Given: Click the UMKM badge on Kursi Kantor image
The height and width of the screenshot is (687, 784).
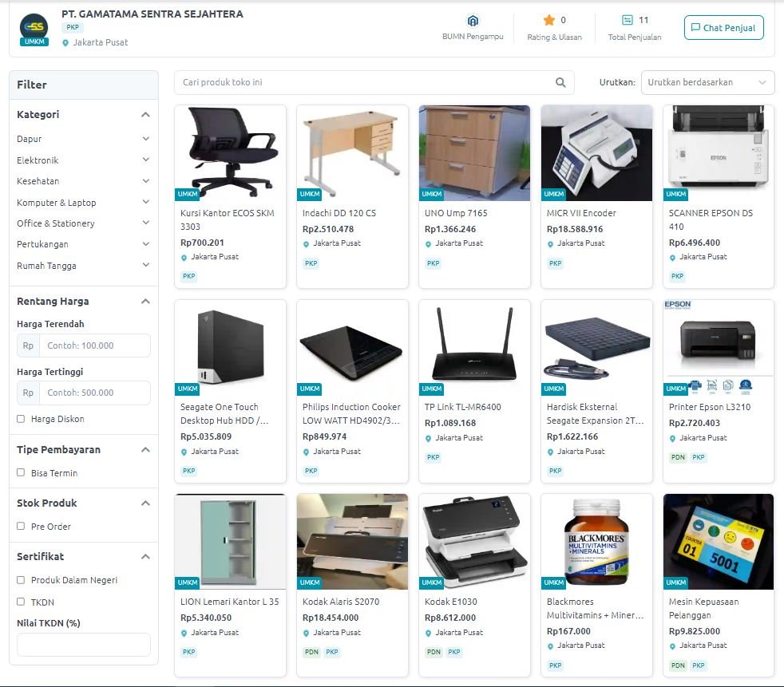Looking at the screenshot, I should 188,194.
